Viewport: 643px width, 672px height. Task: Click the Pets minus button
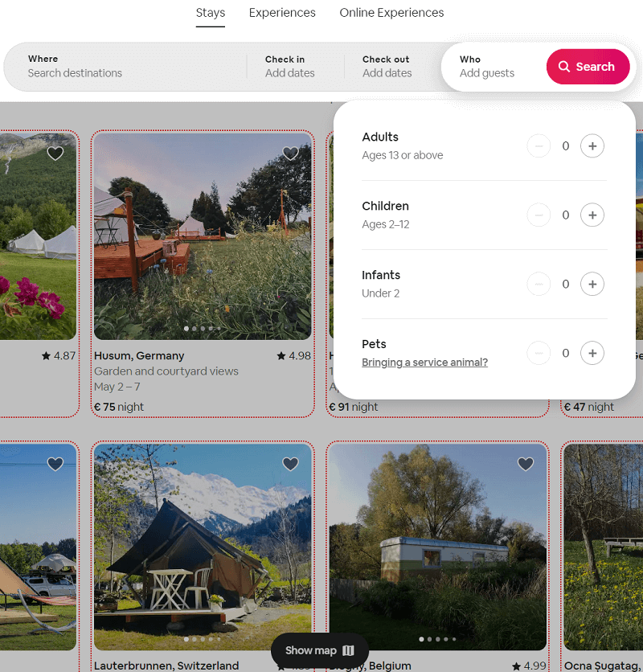coord(539,353)
